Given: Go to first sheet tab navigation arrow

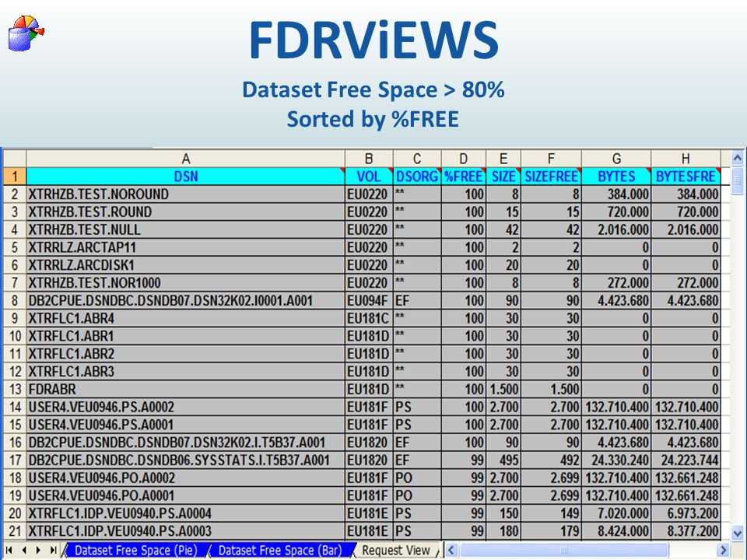Looking at the screenshot, I should point(9,550).
